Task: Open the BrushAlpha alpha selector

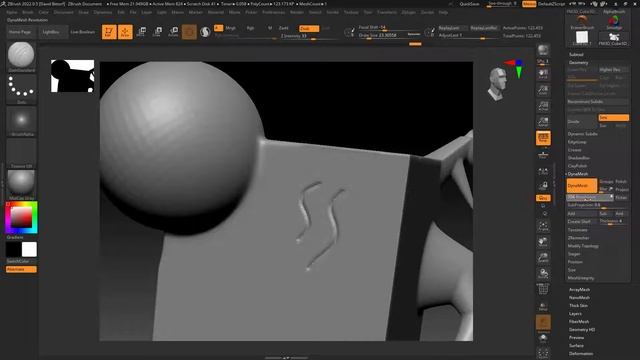Action: [x=21, y=121]
